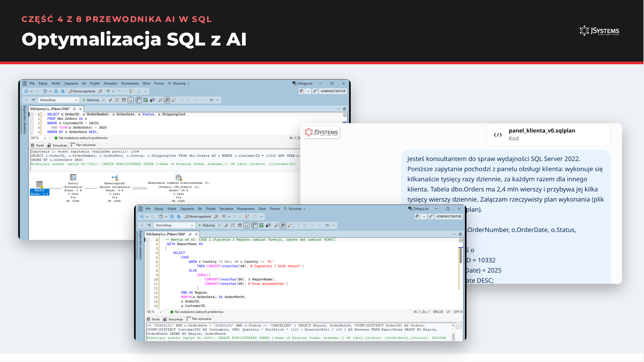The width and height of the screenshot is (644, 362).
Task: Click the change connection icon in back window
Action: (x=33, y=100)
